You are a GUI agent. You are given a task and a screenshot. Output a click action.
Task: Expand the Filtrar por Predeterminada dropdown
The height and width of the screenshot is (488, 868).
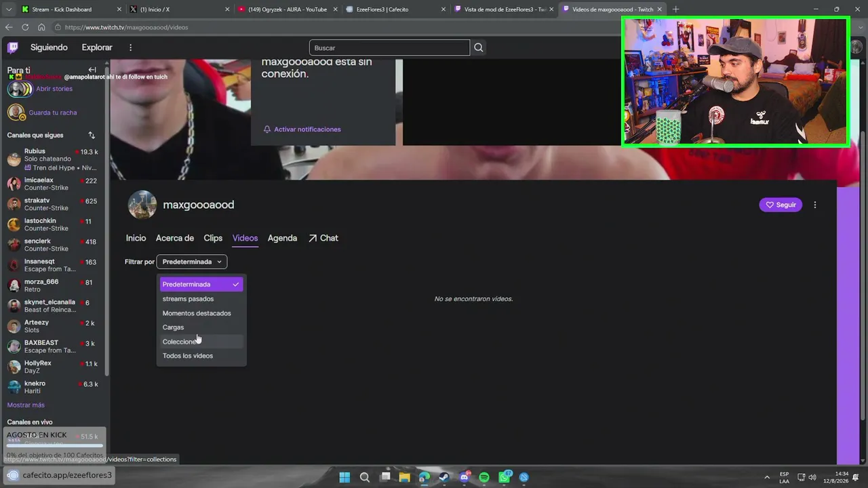[192, 262]
